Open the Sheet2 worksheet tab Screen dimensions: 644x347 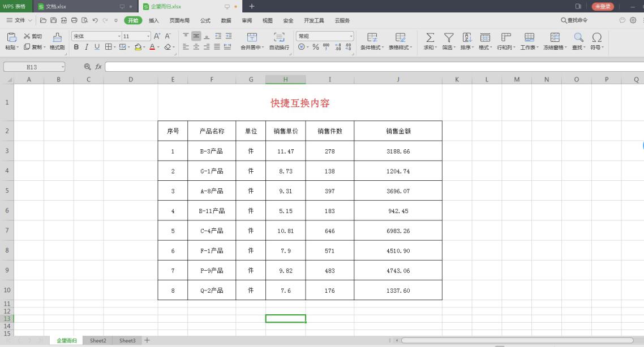pyautogui.click(x=97, y=340)
